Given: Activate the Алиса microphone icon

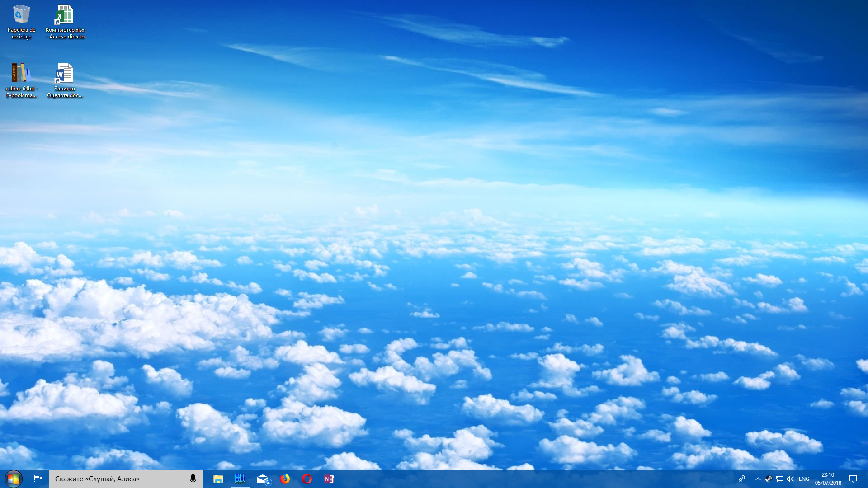Looking at the screenshot, I should 193,479.
